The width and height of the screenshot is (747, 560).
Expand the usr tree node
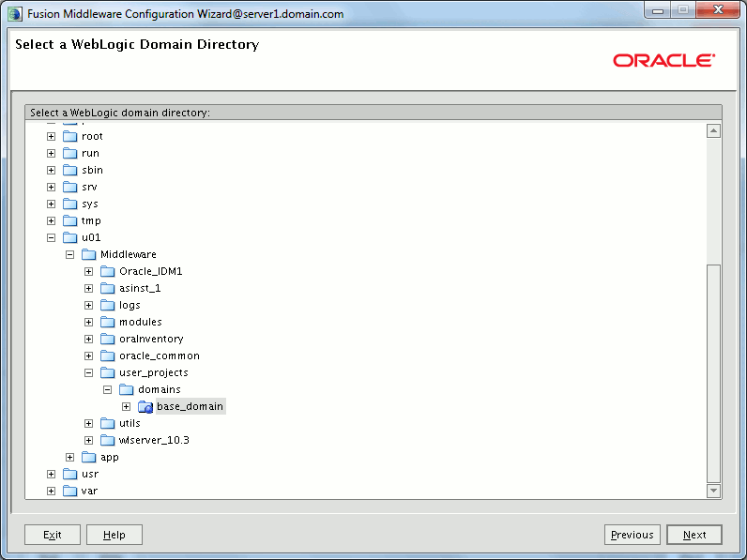(x=51, y=475)
